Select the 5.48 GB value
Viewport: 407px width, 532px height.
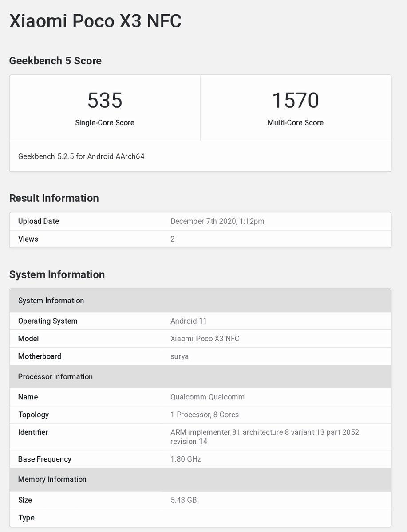click(x=184, y=500)
